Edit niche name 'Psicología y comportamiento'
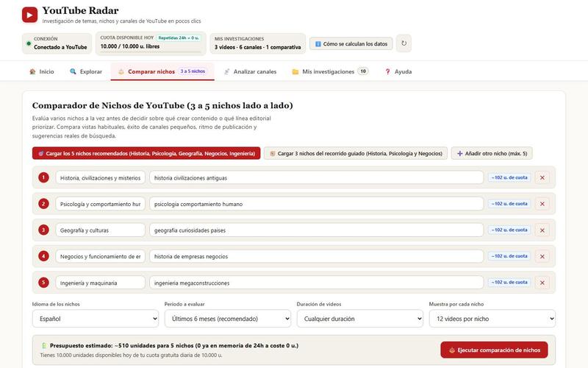Image resolution: width=588 pixels, height=368 pixels. (x=100, y=204)
